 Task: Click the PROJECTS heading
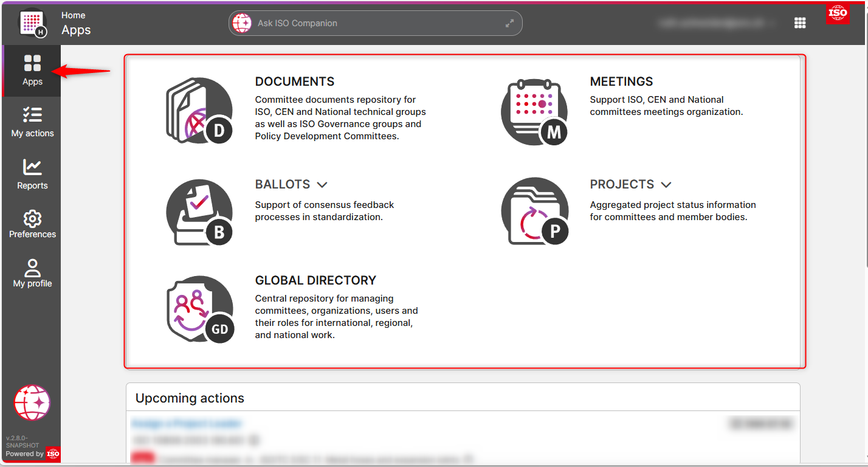point(622,184)
